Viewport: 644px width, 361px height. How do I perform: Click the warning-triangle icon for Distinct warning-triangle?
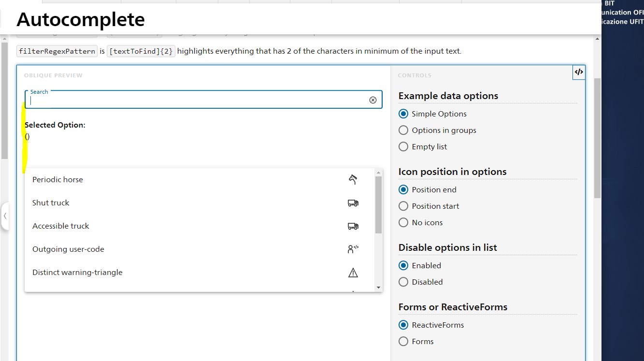point(353,272)
